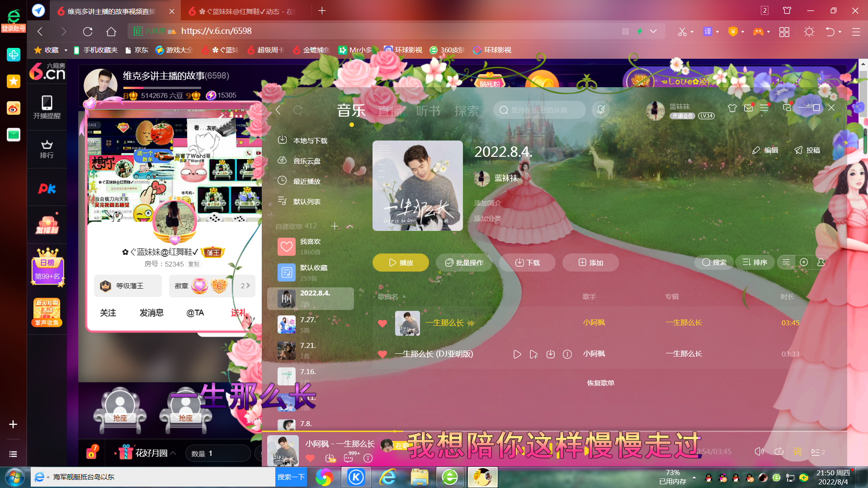
Task: Open the 开播提醒 item in 6.cn sidebar
Action: point(47,107)
